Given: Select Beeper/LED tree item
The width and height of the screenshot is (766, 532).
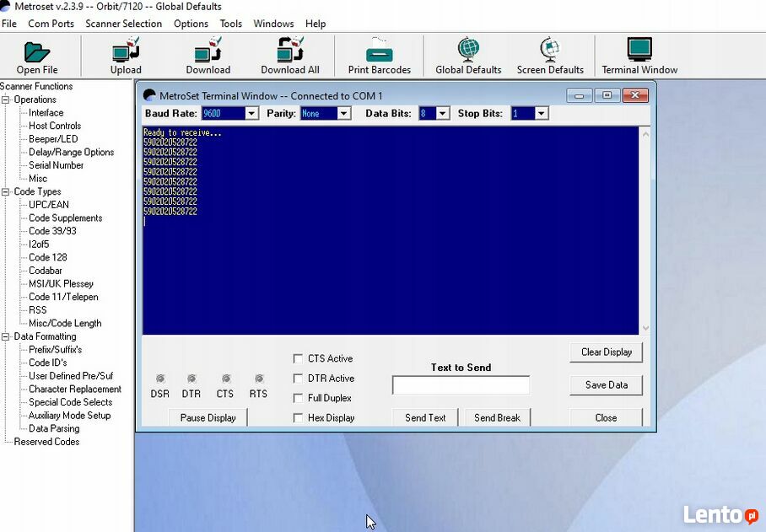Looking at the screenshot, I should click(53, 139).
